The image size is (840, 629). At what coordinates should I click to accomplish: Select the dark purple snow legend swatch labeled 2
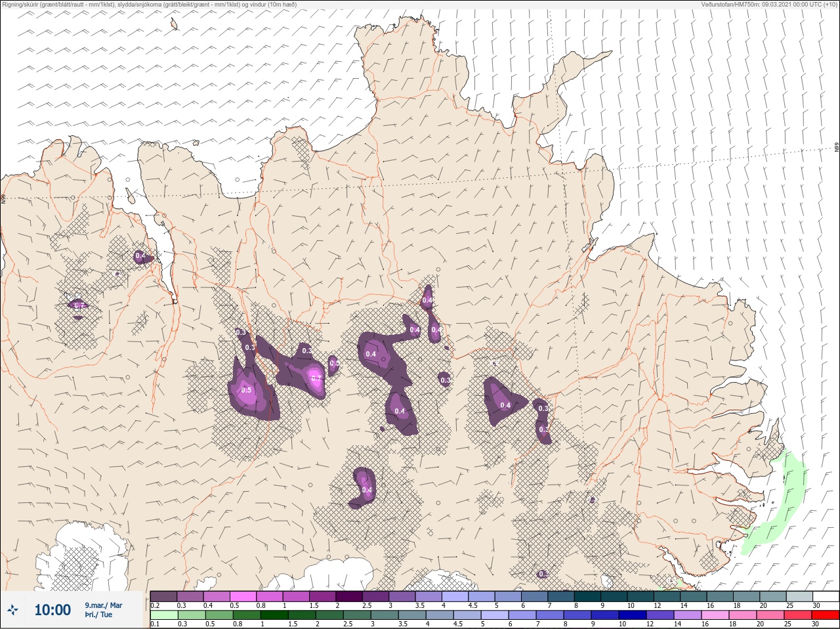pyautogui.click(x=350, y=596)
